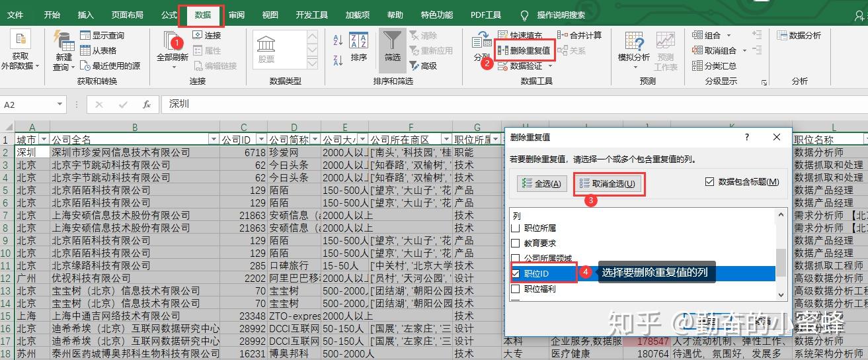
Task: Click the 取消全选 button
Action: click(607, 183)
